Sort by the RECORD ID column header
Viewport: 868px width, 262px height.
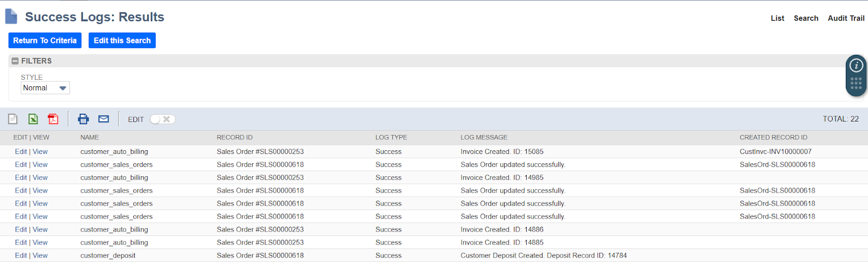(x=234, y=138)
